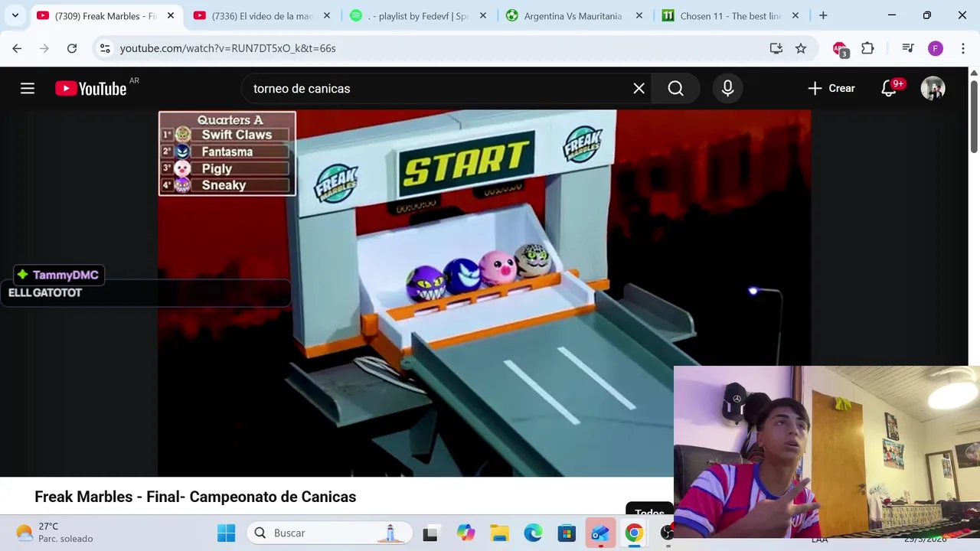The height and width of the screenshot is (551, 980).
Task: Open the weather widget in taskbar
Action: point(55,533)
